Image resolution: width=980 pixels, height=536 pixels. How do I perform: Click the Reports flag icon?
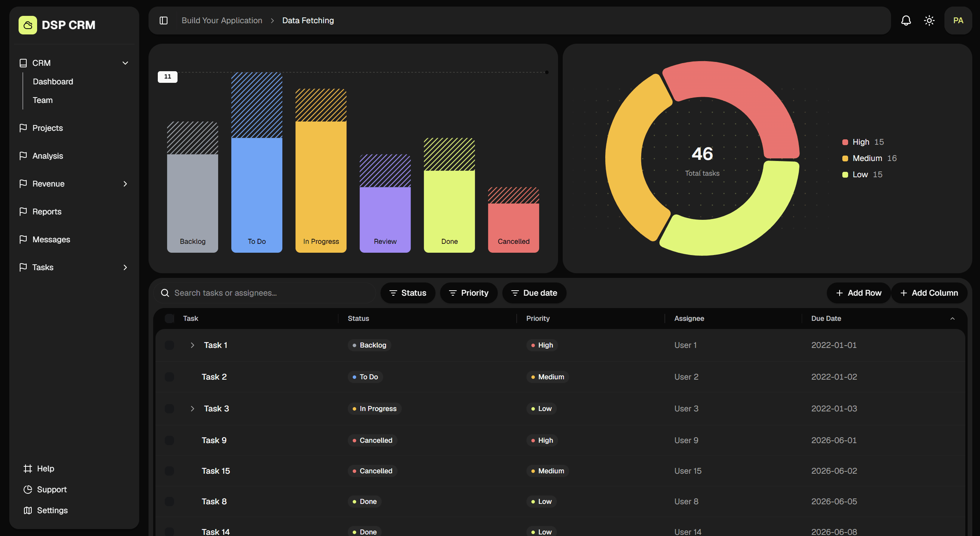[x=23, y=211]
